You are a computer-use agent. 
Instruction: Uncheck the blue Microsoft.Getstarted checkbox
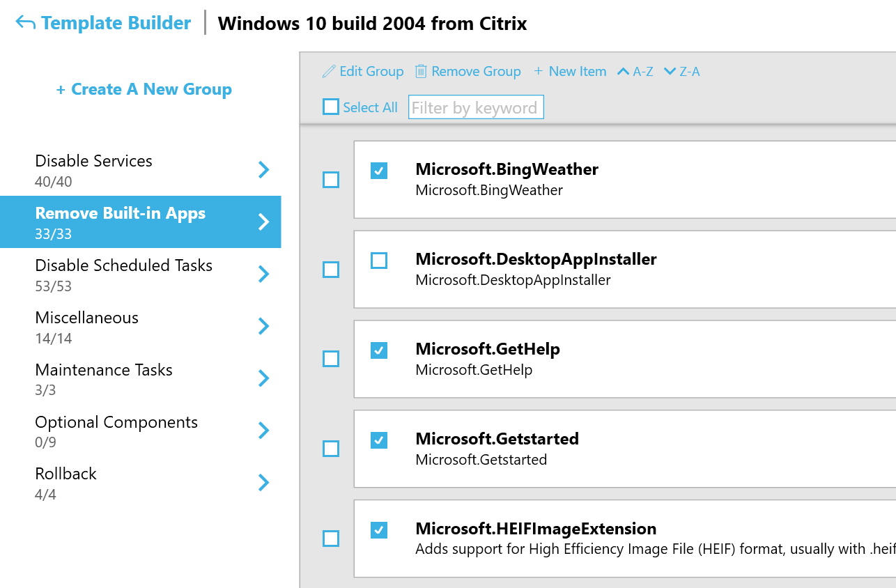[x=379, y=440]
